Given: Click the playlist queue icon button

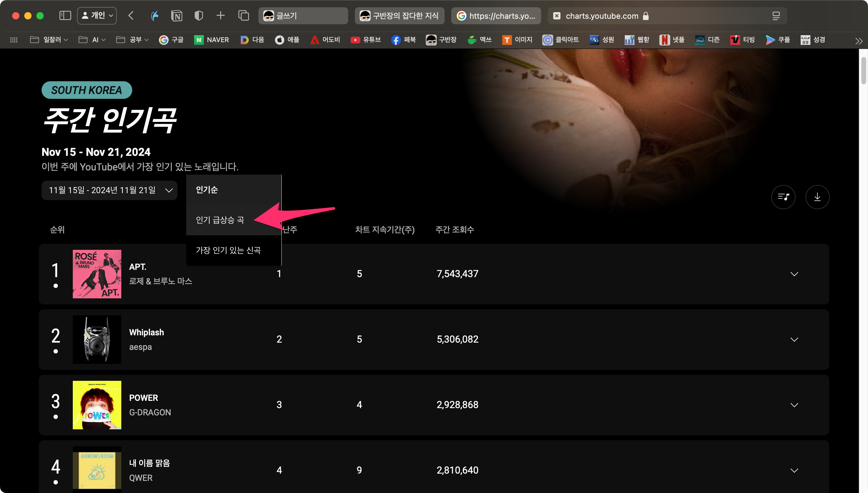Looking at the screenshot, I should [x=783, y=197].
